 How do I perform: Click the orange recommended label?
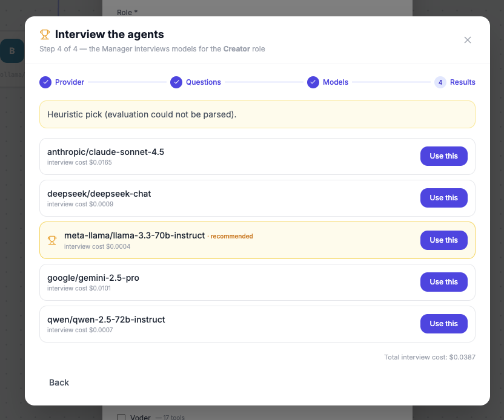point(231,237)
